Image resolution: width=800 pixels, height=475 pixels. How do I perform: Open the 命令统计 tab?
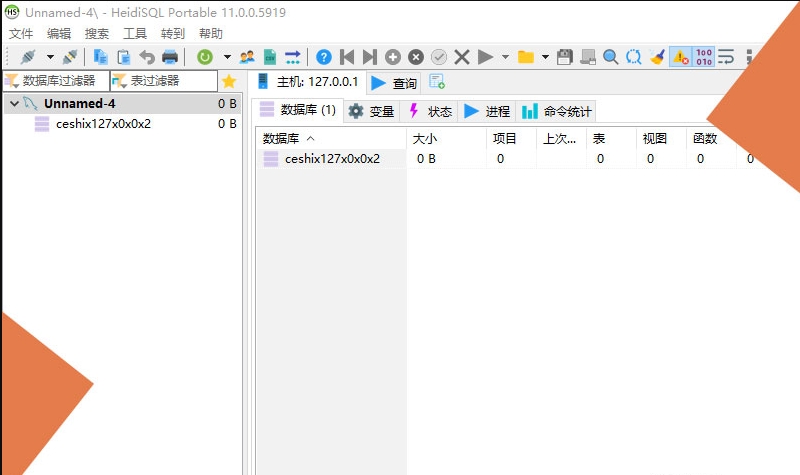[x=556, y=111]
